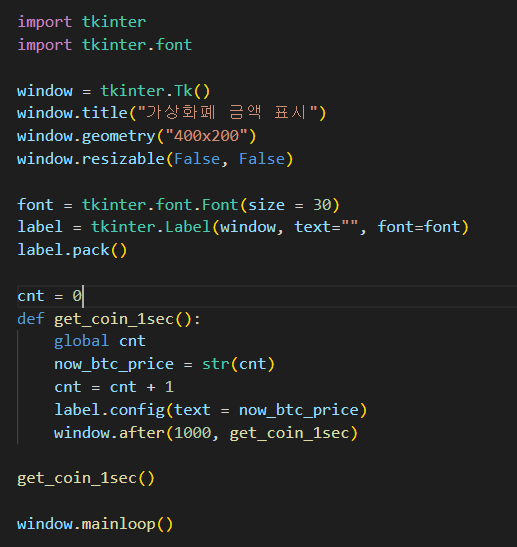Click the 'import tkinter' line

82,22
